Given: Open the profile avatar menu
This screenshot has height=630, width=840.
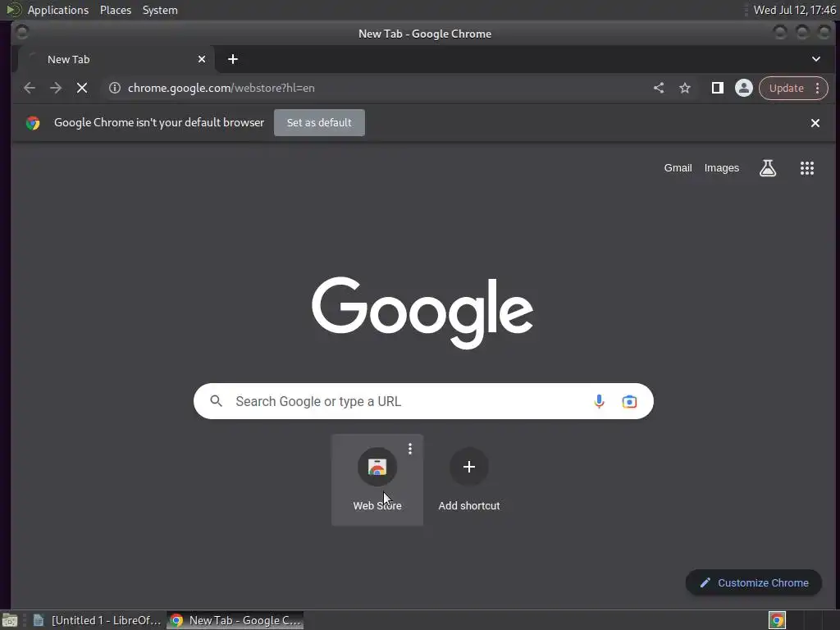Looking at the screenshot, I should pos(743,88).
